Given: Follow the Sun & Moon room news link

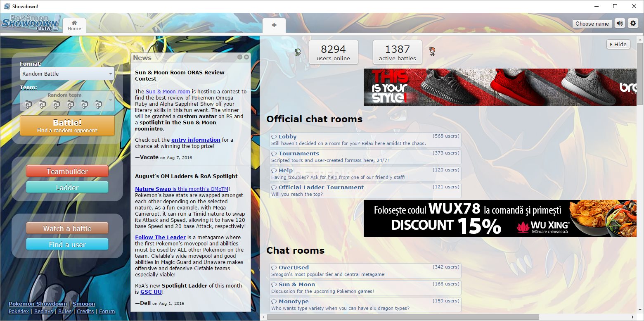Looking at the screenshot, I should (168, 91).
